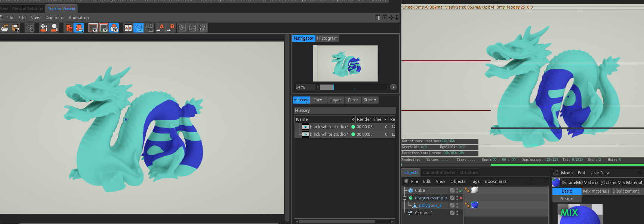Toggle Cube layer flag square

[452, 190]
